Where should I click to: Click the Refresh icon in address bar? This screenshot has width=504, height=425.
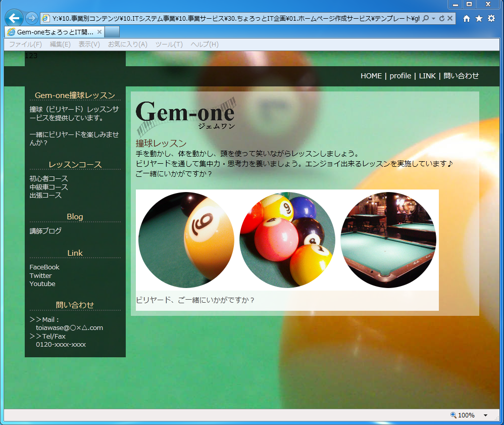[x=441, y=19]
